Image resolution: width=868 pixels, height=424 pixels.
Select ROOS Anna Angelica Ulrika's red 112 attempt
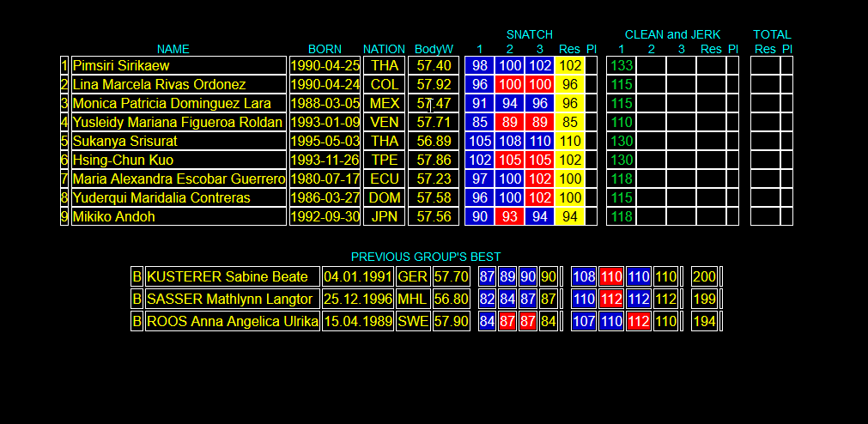pos(638,321)
